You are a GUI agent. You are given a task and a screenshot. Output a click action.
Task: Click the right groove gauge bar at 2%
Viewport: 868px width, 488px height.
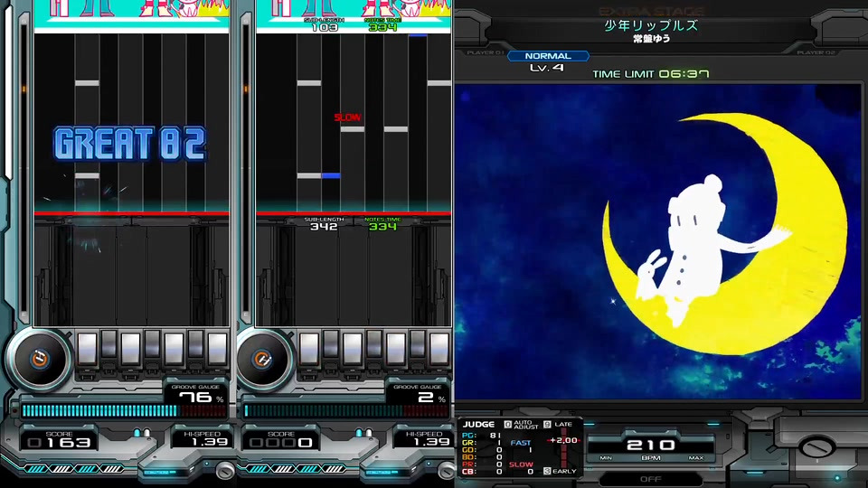point(346,410)
